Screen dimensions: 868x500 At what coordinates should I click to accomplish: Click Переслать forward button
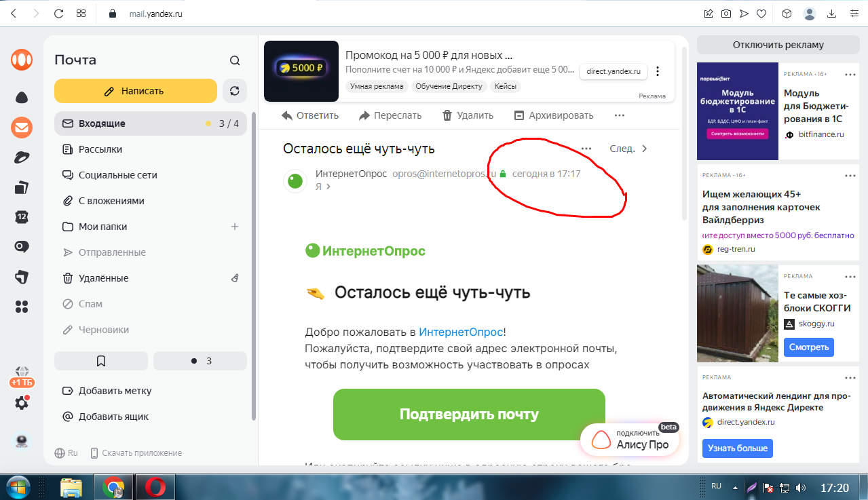[390, 115]
